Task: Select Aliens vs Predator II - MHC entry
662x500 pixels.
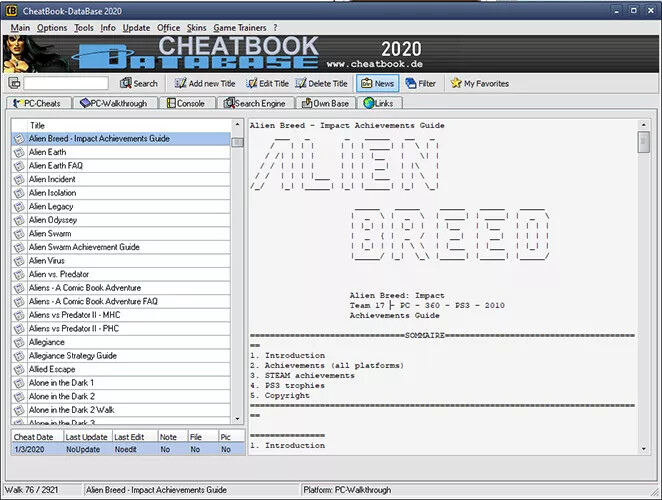Action: point(76,315)
